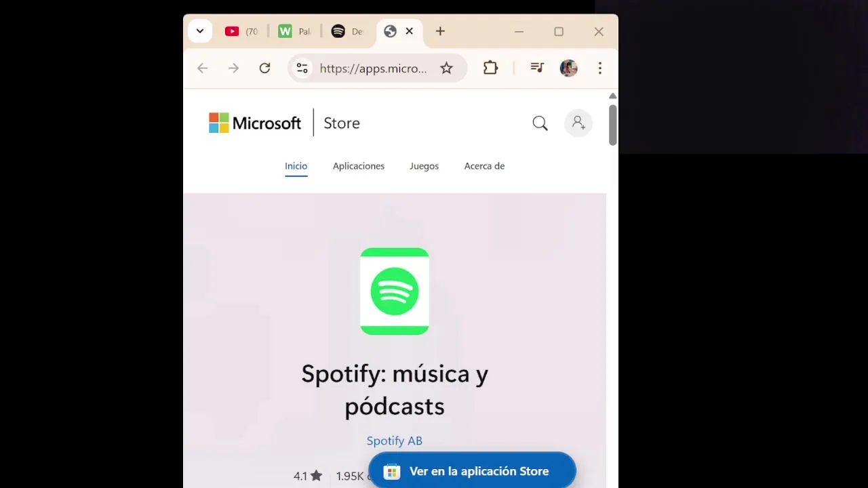The image size is (868, 488).
Task: Open the browser extensions puzzle icon
Action: 490,68
